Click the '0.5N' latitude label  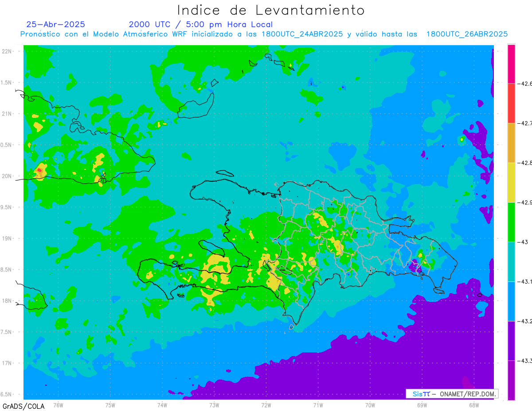coord(7,145)
